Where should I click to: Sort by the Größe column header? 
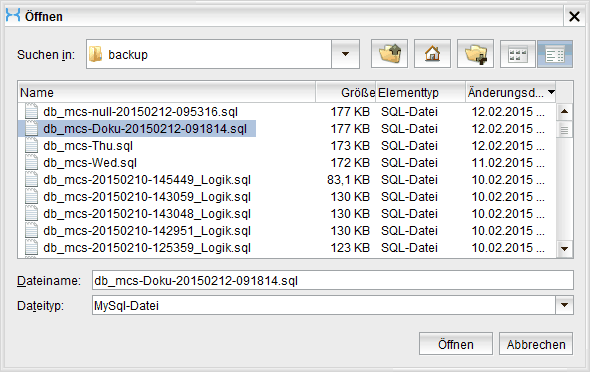(x=346, y=93)
